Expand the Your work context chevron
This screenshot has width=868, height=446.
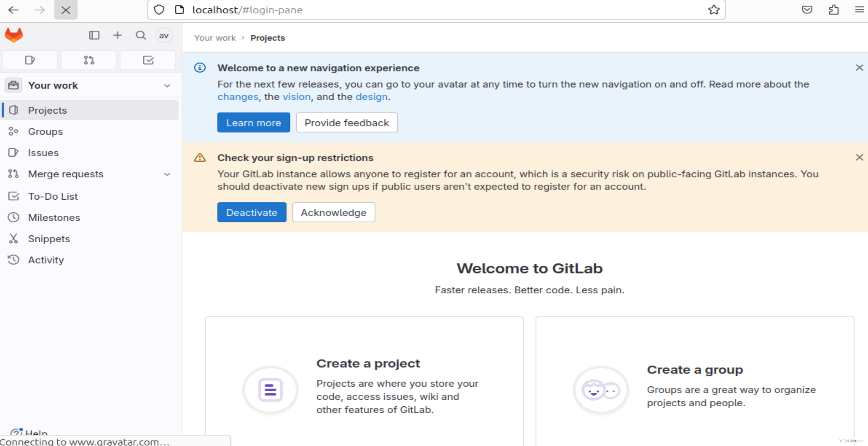[x=167, y=86]
